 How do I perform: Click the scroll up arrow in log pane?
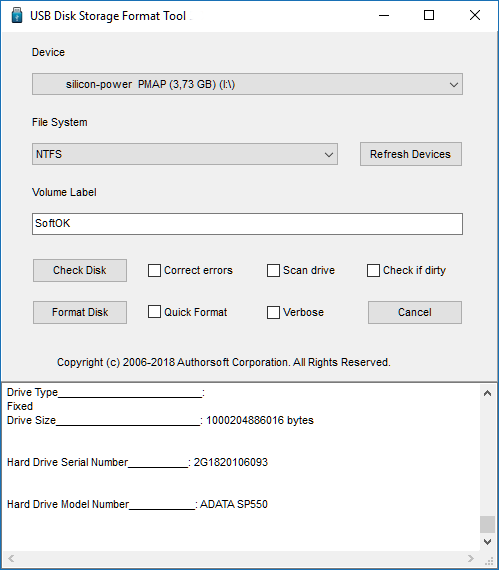[487, 393]
